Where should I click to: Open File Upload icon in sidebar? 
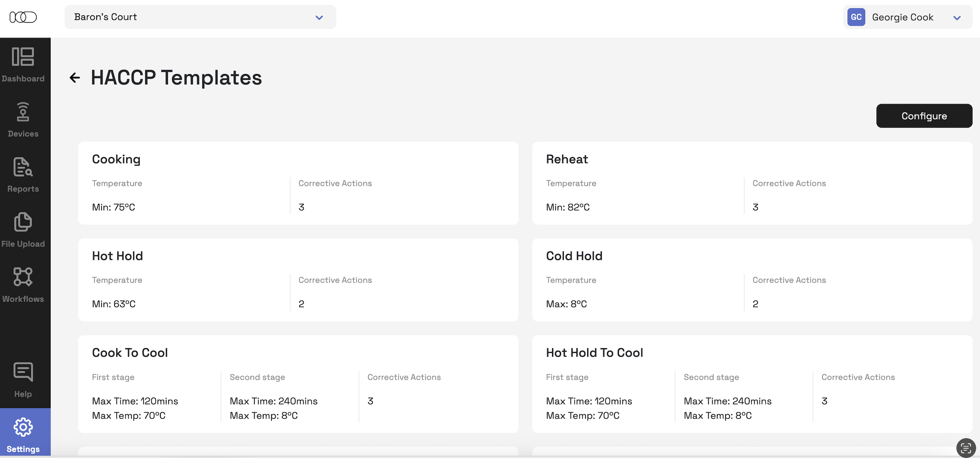pyautogui.click(x=23, y=222)
